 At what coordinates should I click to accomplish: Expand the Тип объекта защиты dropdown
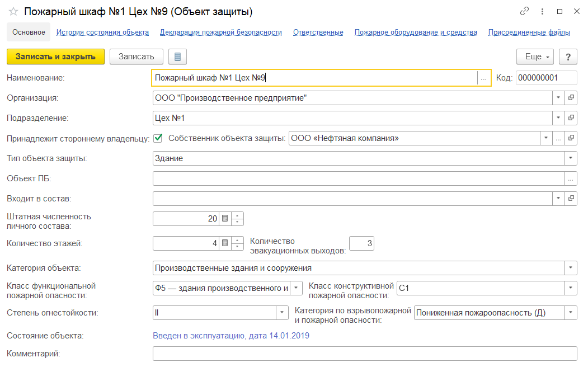pyautogui.click(x=571, y=158)
